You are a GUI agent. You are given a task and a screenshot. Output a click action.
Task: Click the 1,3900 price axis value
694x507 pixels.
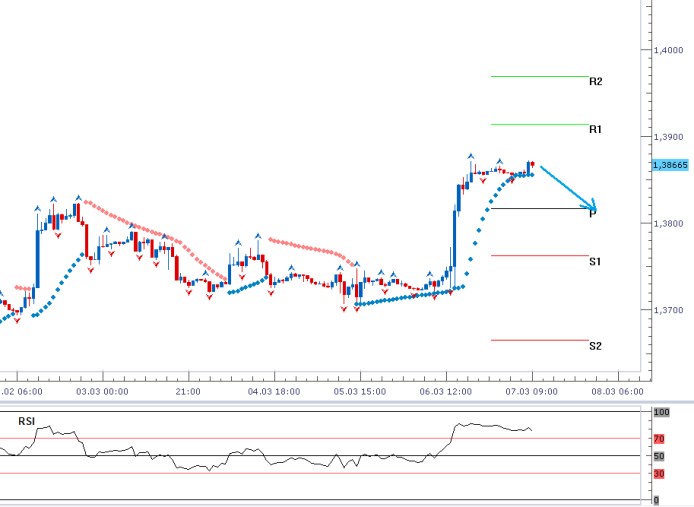click(x=668, y=137)
